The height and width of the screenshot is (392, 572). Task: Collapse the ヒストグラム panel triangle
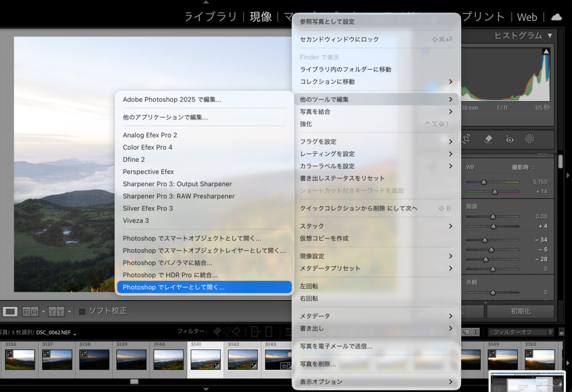pyautogui.click(x=550, y=36)
